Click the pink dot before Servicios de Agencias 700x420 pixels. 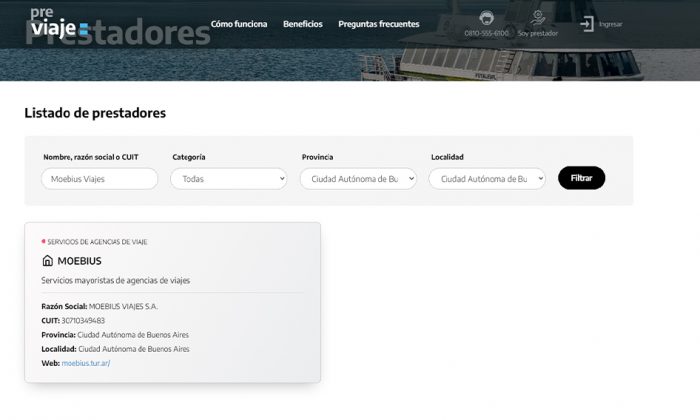click(x=43, y=241)
